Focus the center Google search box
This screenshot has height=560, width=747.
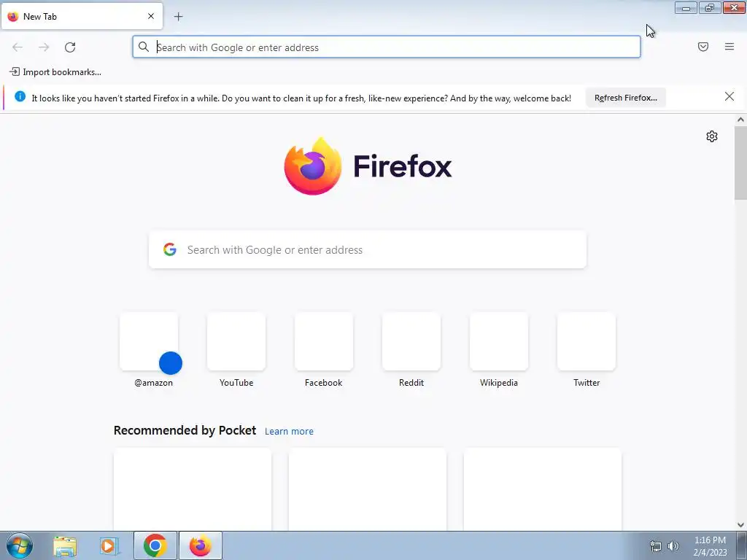(368, 249)
